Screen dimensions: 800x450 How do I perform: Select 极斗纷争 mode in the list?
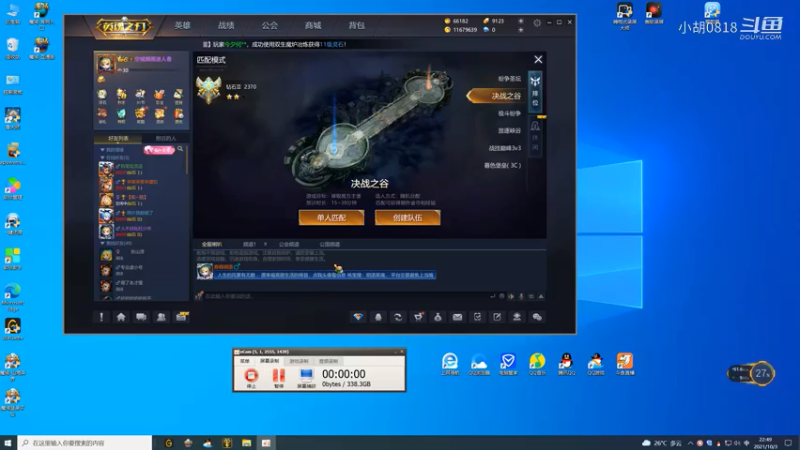(x=509, y=113)
